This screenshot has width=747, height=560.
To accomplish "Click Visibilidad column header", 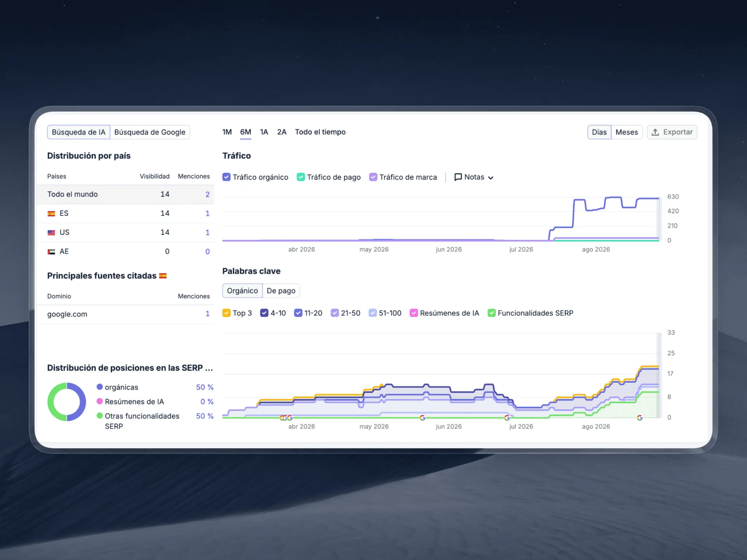I will click(154, 177).
